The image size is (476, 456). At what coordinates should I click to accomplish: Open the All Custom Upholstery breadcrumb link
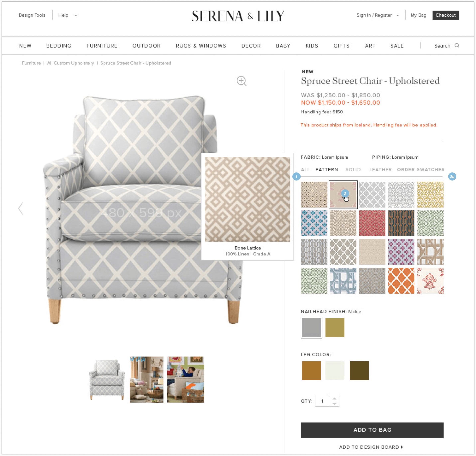click(71, 63)
